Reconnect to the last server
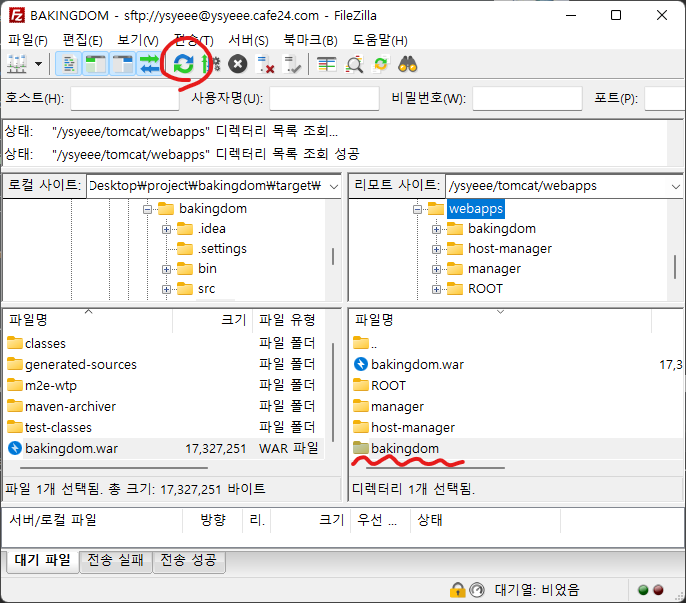 (291, 64)
